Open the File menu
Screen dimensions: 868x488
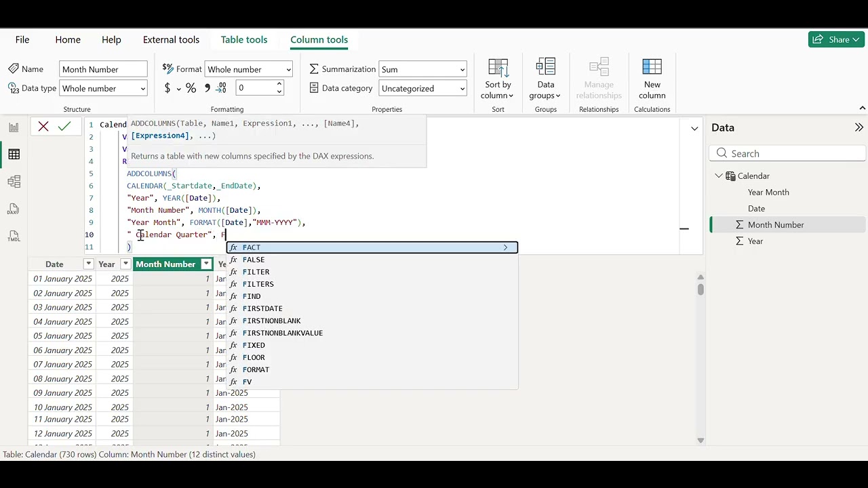tap(22, 39)
